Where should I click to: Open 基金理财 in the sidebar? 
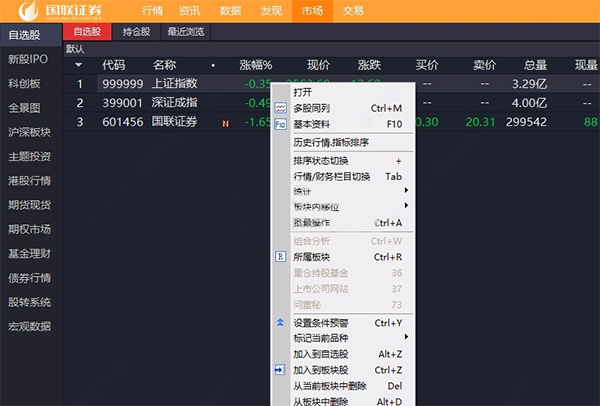31,253
